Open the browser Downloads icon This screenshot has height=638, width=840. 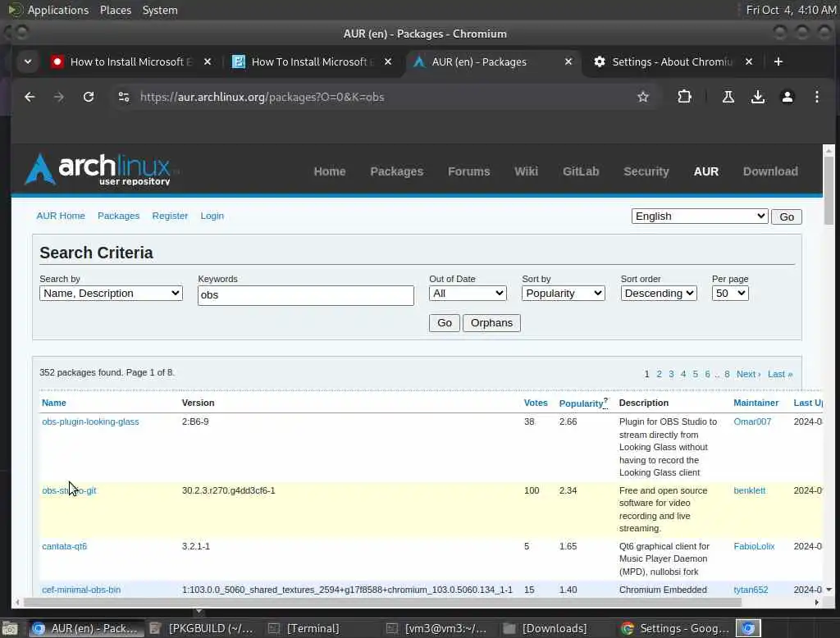757,97
